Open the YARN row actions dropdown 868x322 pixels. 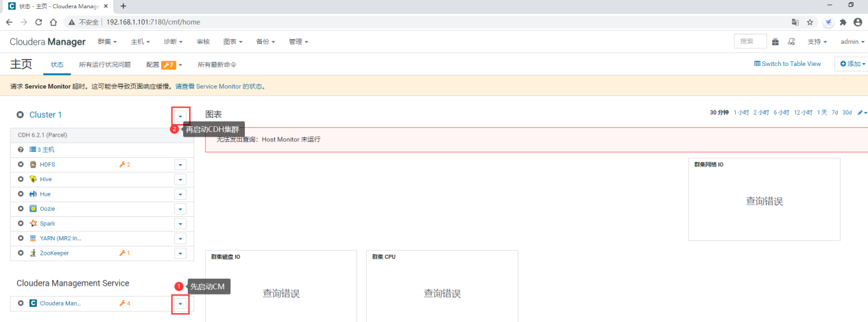[x=180, y=238]
